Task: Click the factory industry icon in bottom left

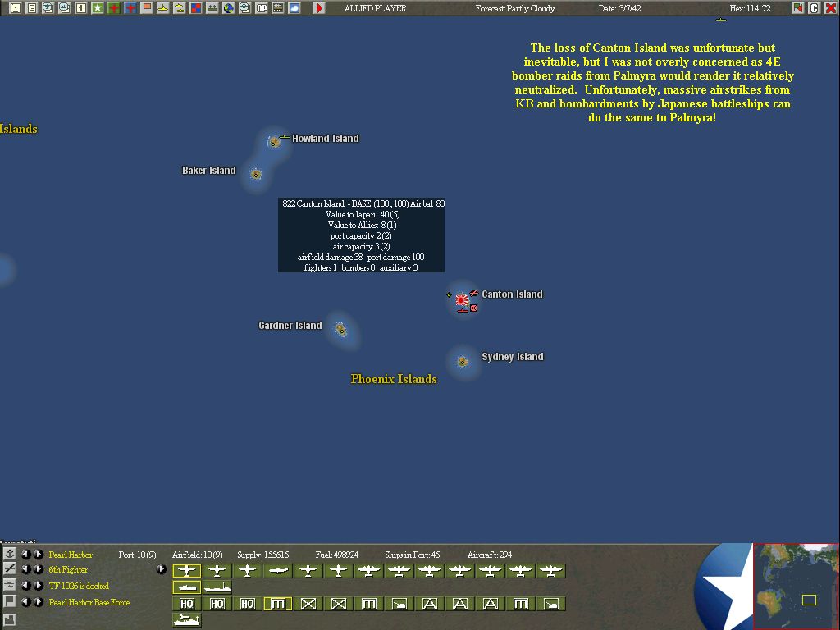Action: pos(9,620)
